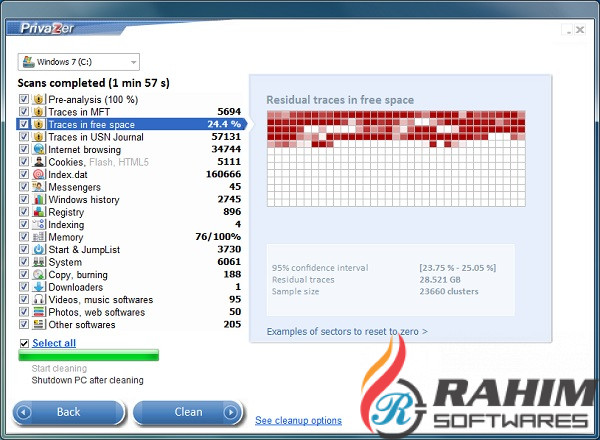Uncheck the Messengers checkbox
Image resolution: width=600 pixels, height=440 pixels.
click(x=24, y=187)
